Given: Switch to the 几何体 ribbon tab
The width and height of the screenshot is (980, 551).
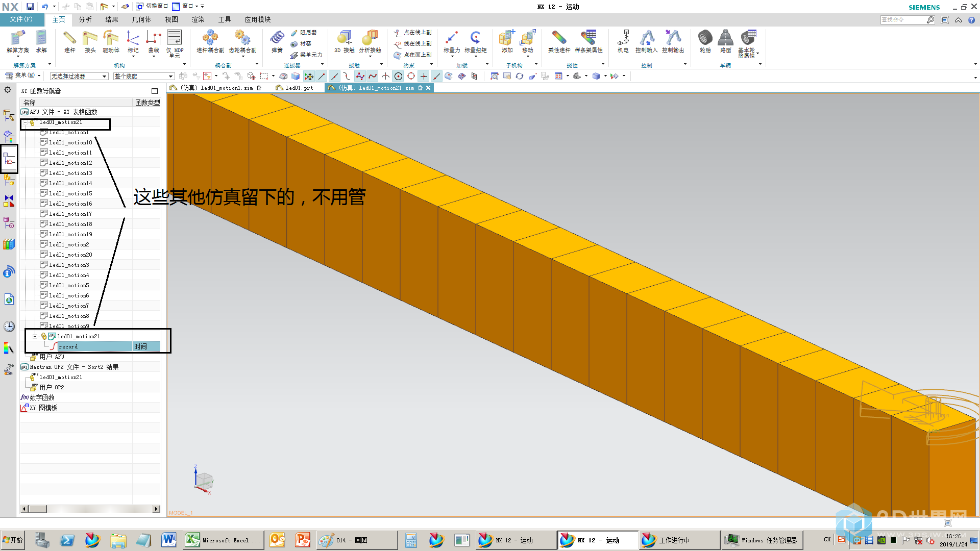Looking at the screenshot, I should click(x=141, y=19).
